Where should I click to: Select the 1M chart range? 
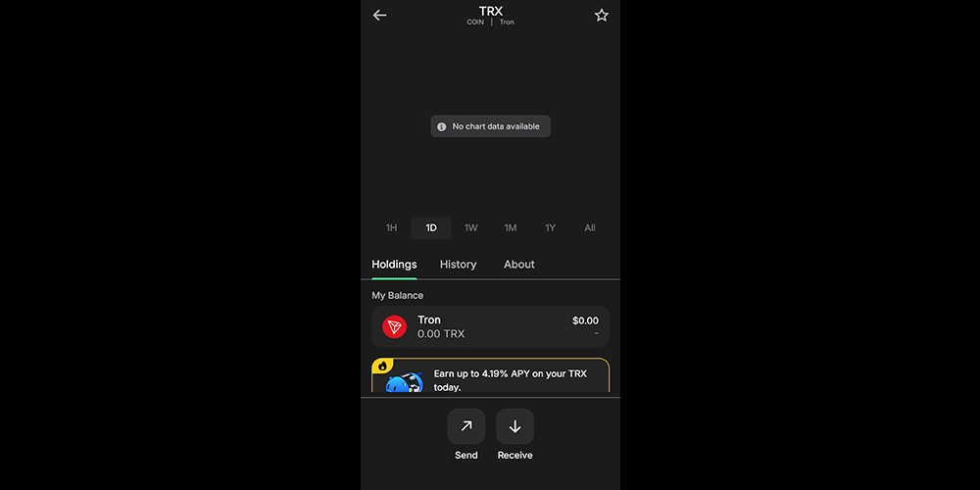click(511, 227)
